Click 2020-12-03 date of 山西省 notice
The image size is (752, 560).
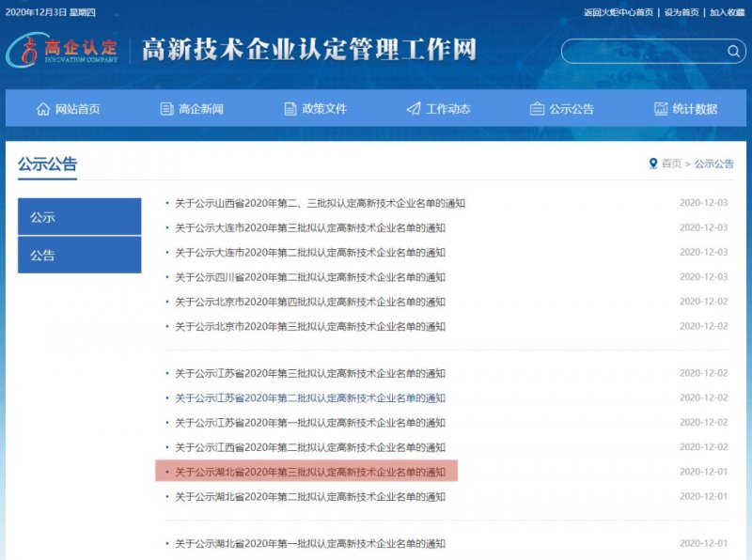(703, 203)
